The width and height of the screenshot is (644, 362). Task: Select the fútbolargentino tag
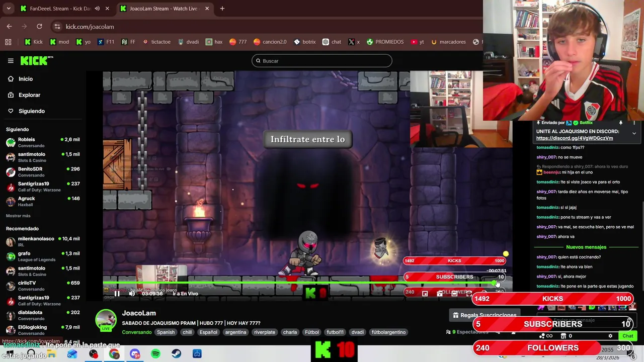click(x=388, y=332)
